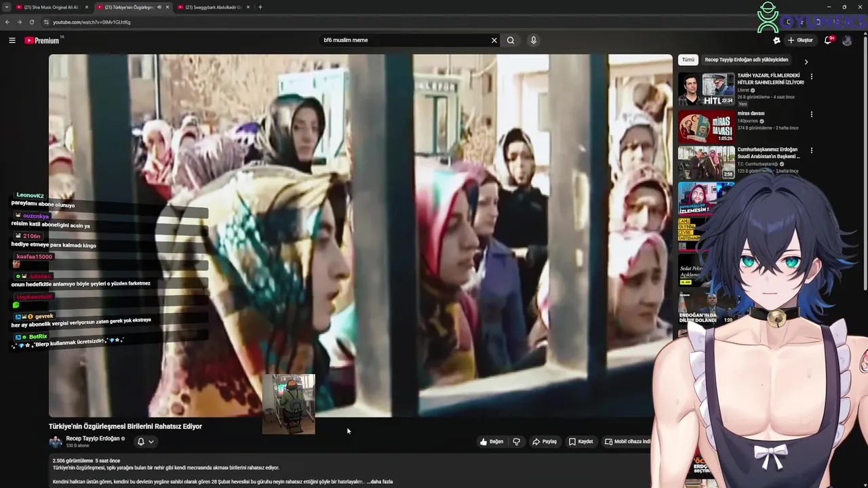Open Cumhurbaşkanımız Erdoğan Suudi Arabistan thumbnail
The width and height of the screenshot is (868, 488).
pos(707,163)
